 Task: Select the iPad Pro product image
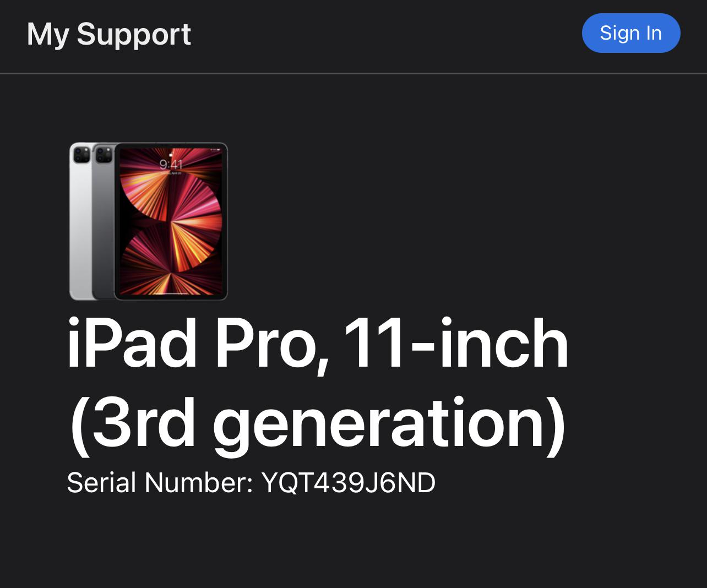coord(149,221)
